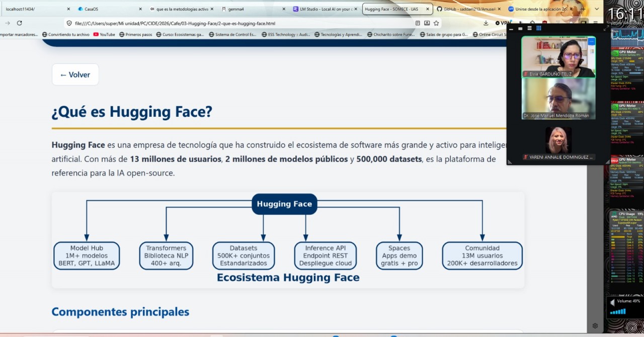Screen dimensions: 644x337
Task: Open the Convirtiendo tu archivo bookmark
Action: pyautogui.click(x=66, y=35)
